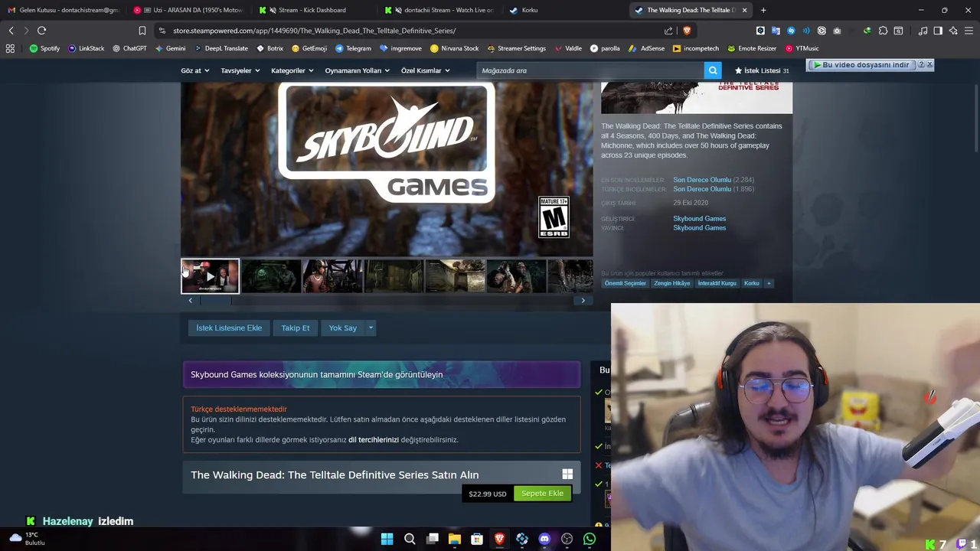Open Microsoft Store from the taskbar
The height and width of the screenshot is (551, 980).
(477, 539)
